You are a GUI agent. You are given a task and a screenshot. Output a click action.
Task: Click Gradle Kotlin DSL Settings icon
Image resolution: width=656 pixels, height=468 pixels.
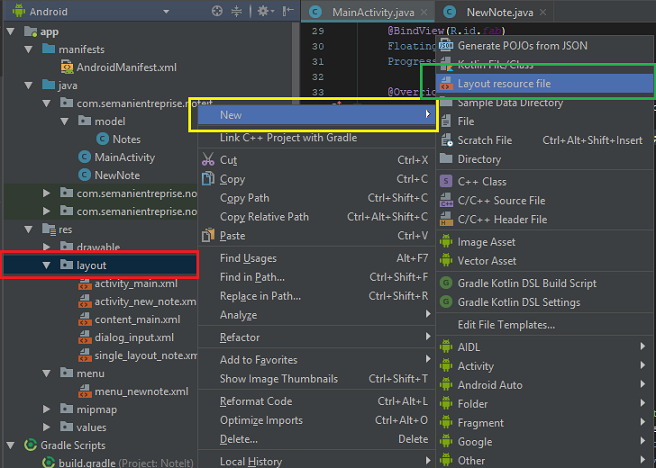[446, 302]
